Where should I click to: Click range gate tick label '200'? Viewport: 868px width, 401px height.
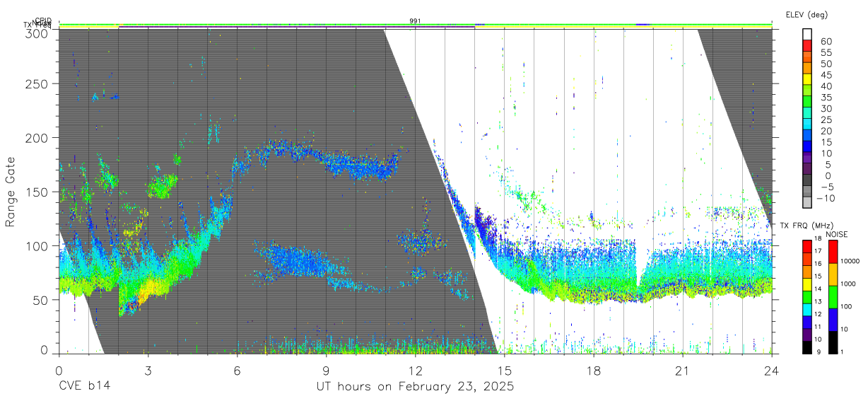pyautogui.click(x=37, y=137)
